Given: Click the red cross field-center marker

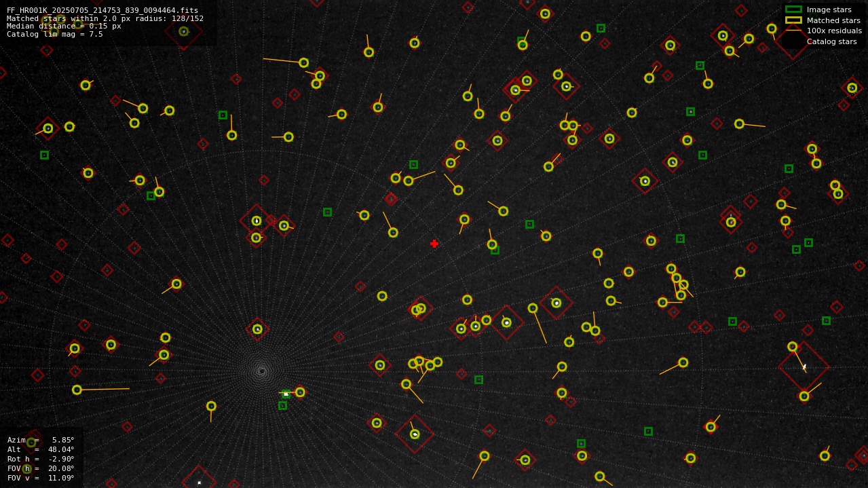Looking at the screenshot, I should tap(434, 244).
